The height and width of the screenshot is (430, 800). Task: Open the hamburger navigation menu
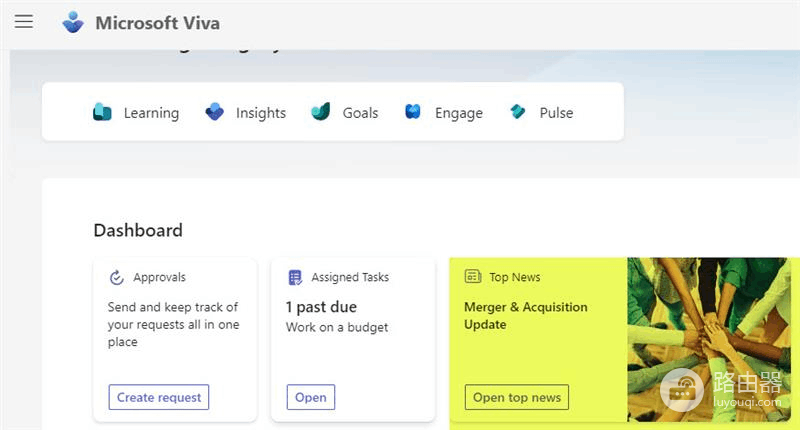pyautogui.click(x=24, y=21)
